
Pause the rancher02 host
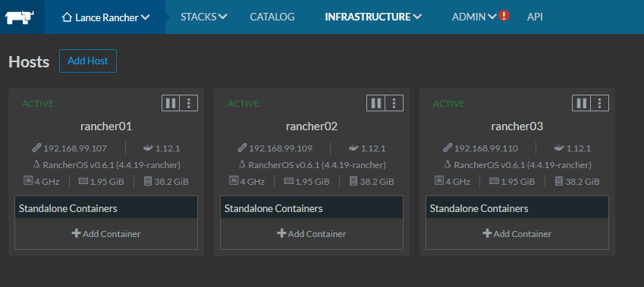pos(375,103)
